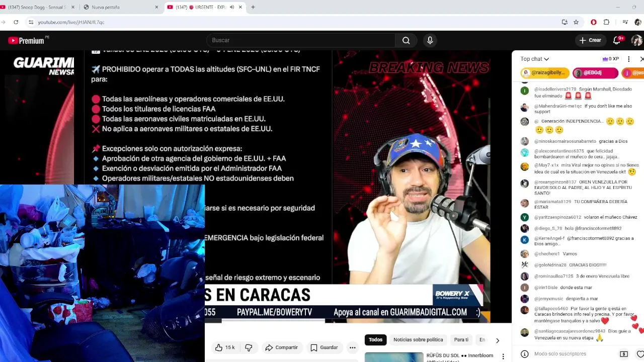Expand the Top chat dropdown

point(535,59)
